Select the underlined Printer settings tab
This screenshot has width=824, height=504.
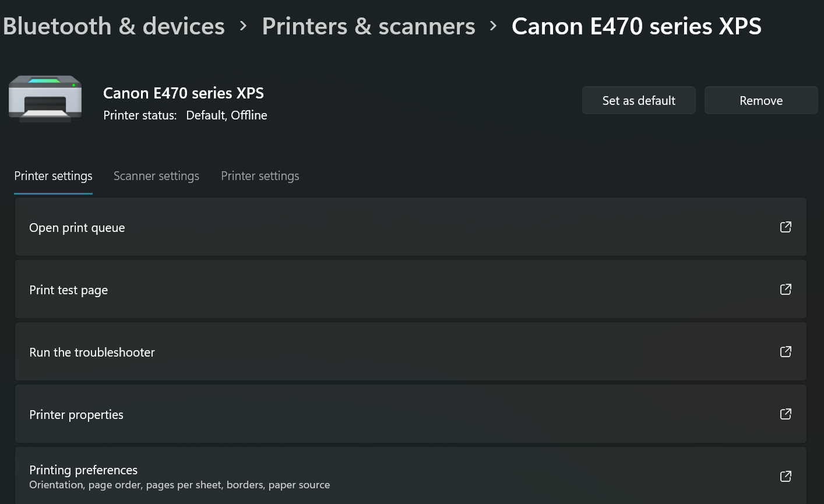(53, 176)
